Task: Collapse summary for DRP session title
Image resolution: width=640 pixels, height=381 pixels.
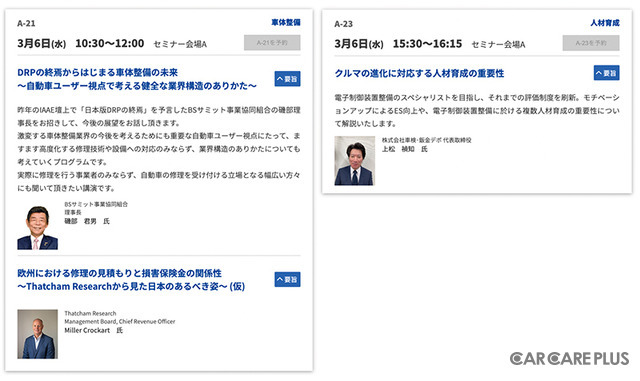Action: pyautogui.click(x=287, y=79)
